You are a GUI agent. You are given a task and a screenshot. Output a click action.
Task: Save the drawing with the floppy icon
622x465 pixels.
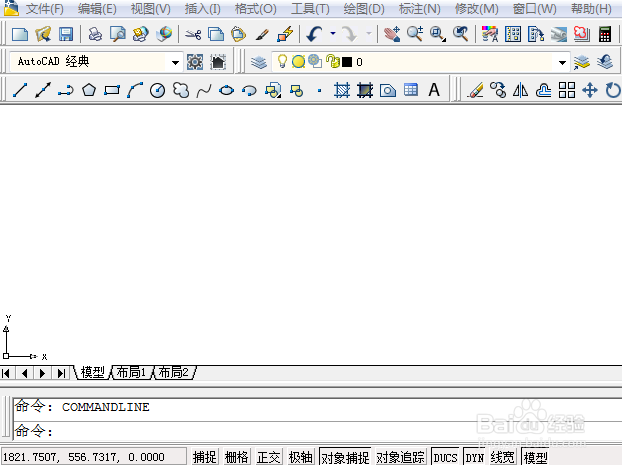pyautogui.click(x=66, y=34)
